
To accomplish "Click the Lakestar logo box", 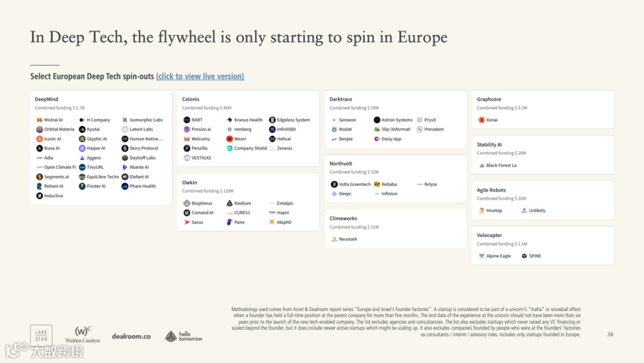I will 41,335.
